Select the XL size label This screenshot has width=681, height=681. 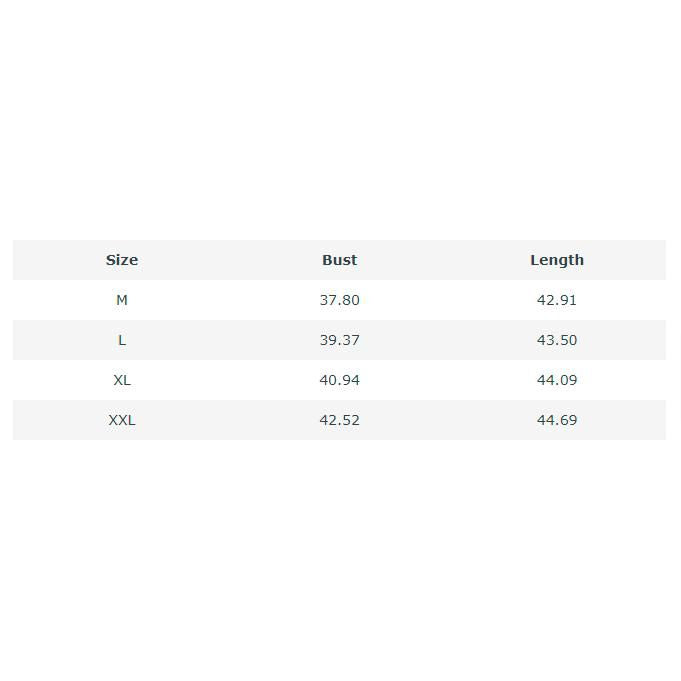pos(122,380)
